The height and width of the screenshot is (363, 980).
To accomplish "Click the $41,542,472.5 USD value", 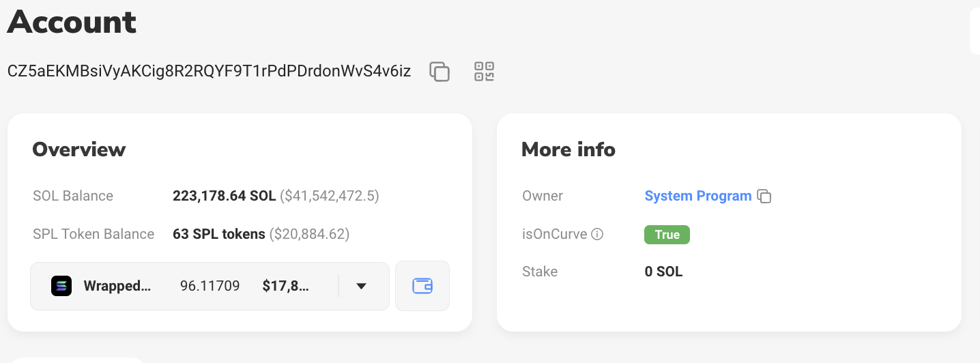I will point(330,196).
